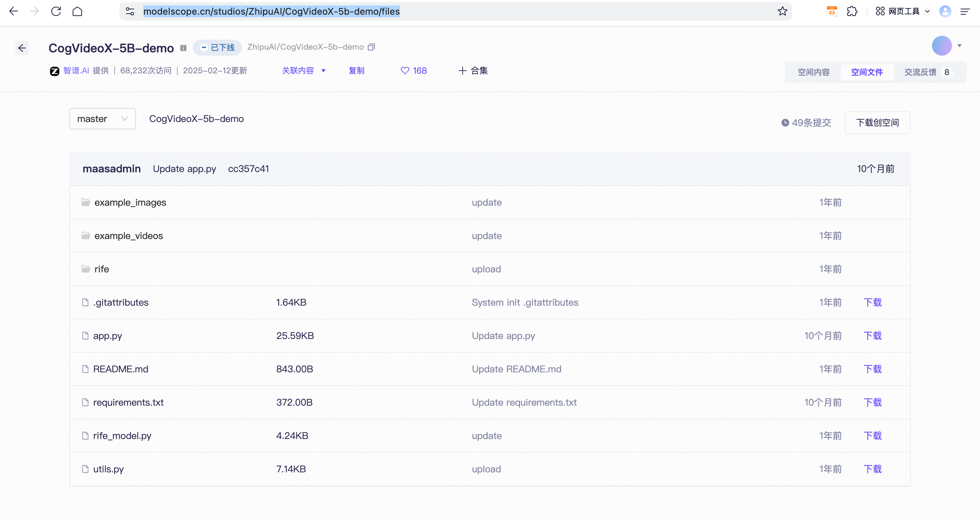Click the back arrow beside CogVideoX-5B-demo title
The height and width of the screenshot is (520, 980).
pyautogui.click(x=22, y=48)
